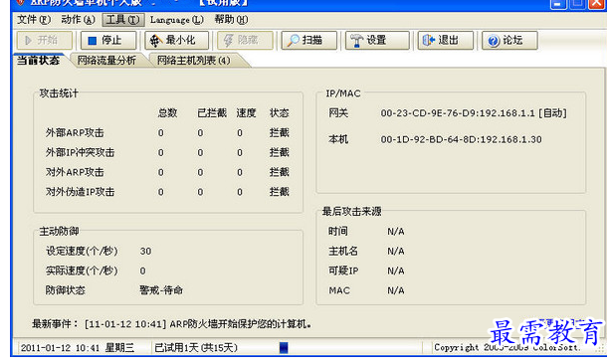This screenshot has width=611, height=364.
Task: Click the 总数 column header
Action: (x=167, y=113)
